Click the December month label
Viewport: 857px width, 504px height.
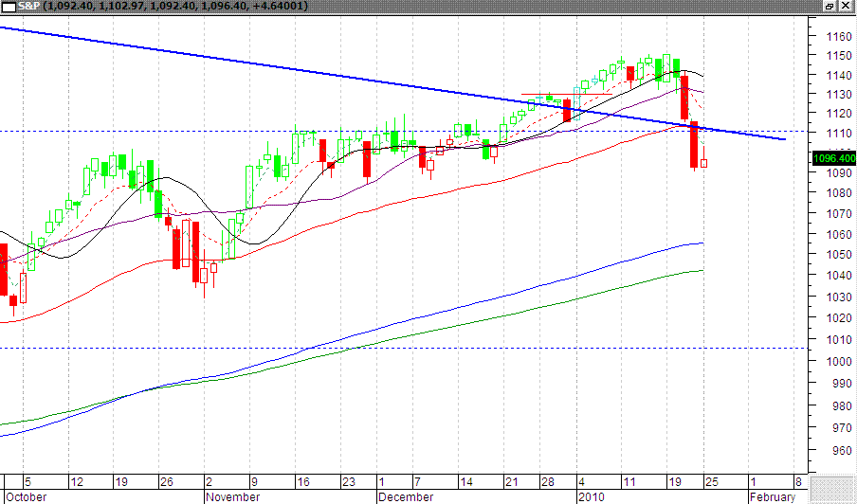[406, 497]
